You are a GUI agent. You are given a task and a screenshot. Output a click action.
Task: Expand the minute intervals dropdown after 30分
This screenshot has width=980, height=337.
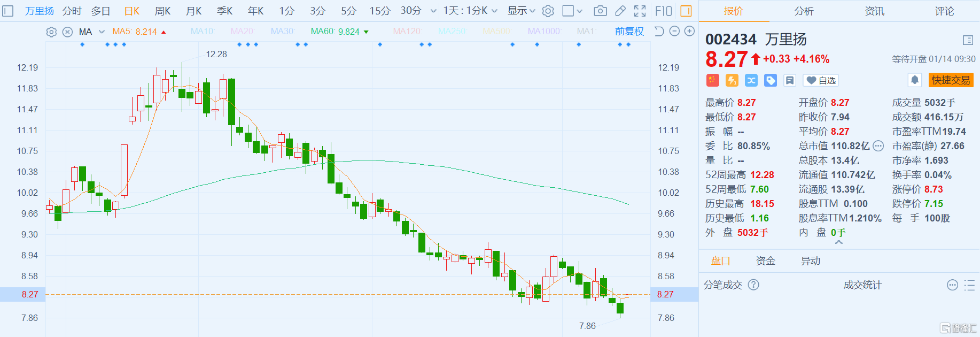tap(433, 11)
